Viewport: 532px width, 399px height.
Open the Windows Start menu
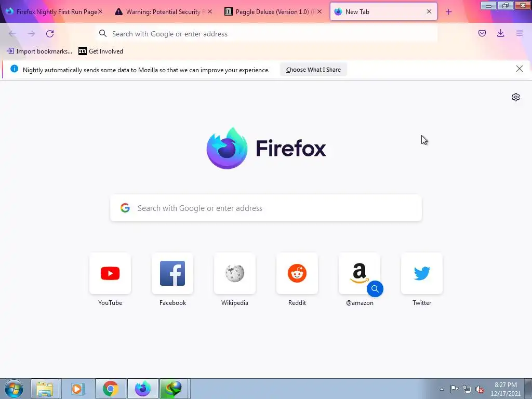tap(14, 389)
